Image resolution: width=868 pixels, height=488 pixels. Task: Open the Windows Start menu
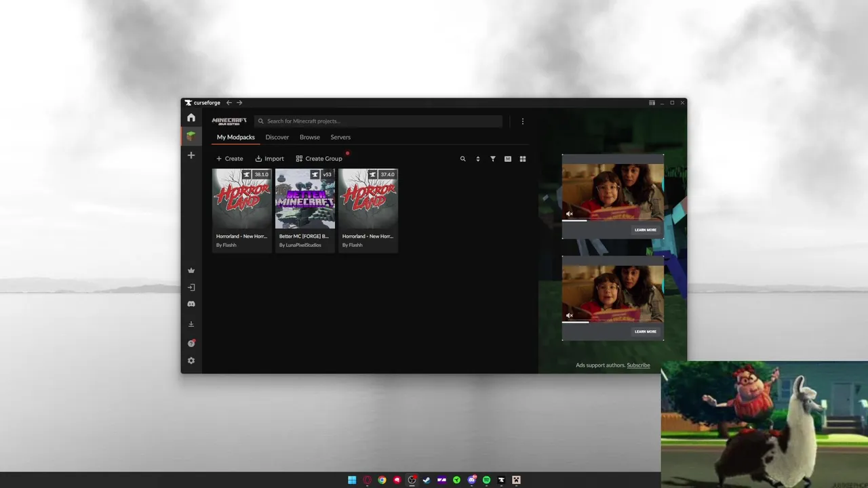pos(352,480)
